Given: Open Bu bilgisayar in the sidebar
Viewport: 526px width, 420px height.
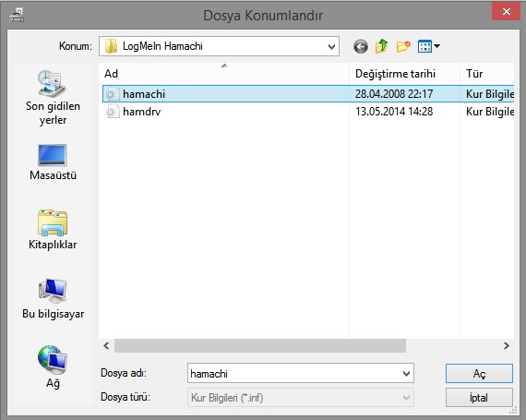Looking at the screenshot, I should pyautogui.click(x=53, y=298).
